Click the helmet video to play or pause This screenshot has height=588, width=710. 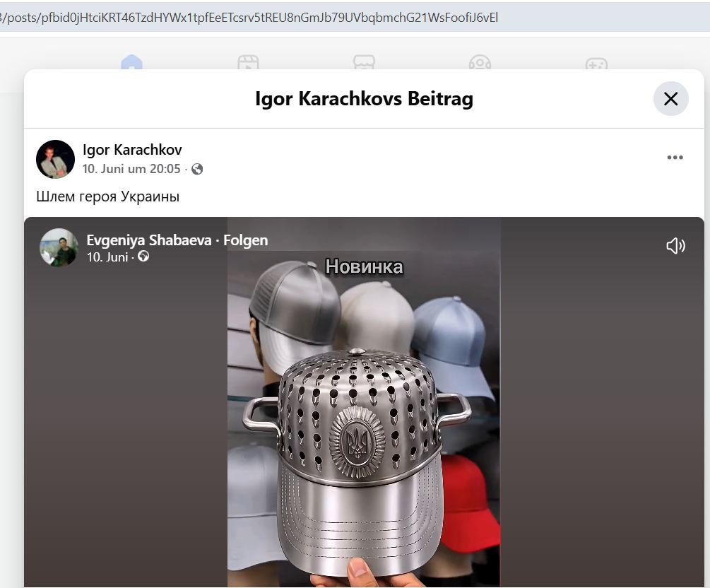[364, 402]
